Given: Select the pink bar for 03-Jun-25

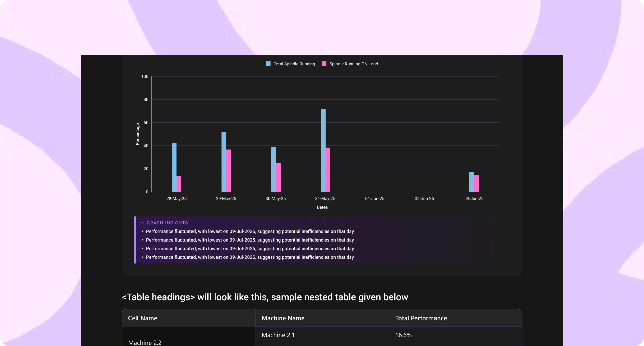Looking at the screenshot, I should tap(476, 184).
